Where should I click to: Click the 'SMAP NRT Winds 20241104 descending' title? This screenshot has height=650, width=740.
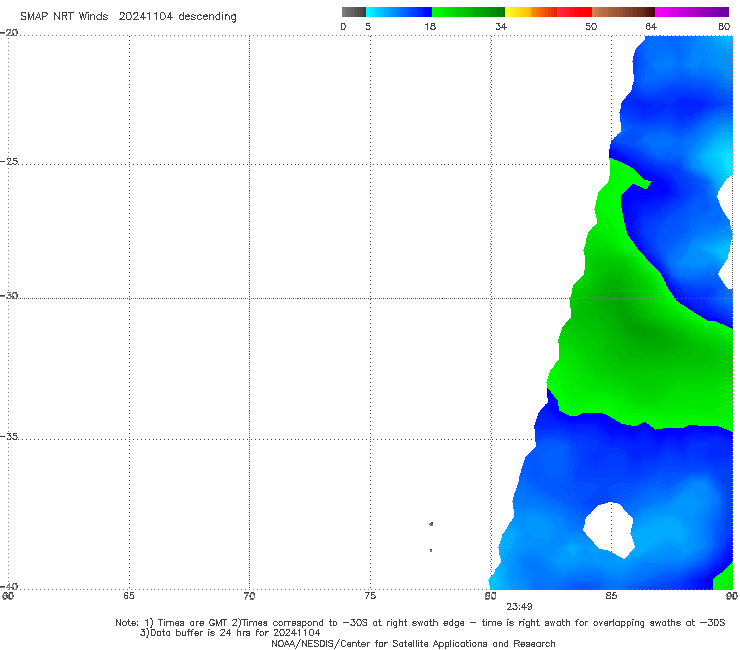pyautogui.click(x=128, y=16)
